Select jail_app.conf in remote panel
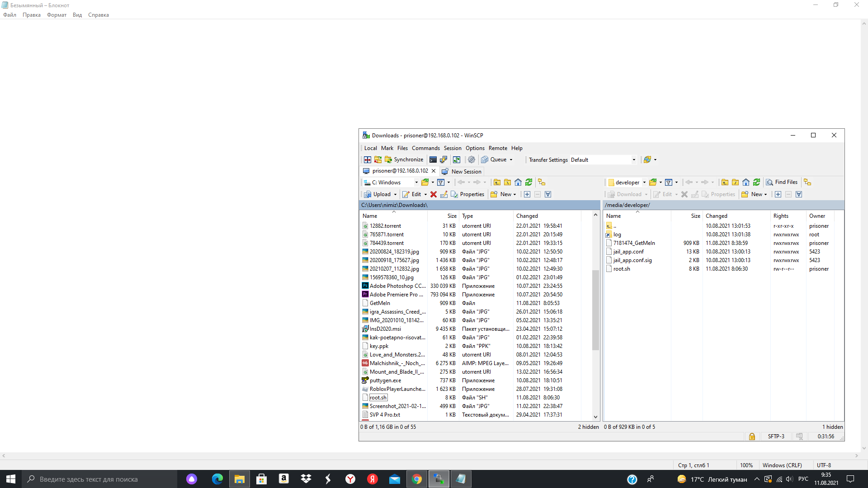The height and width of the screenshot is (488, 868). pyautogui.click(x=628, y=252)
